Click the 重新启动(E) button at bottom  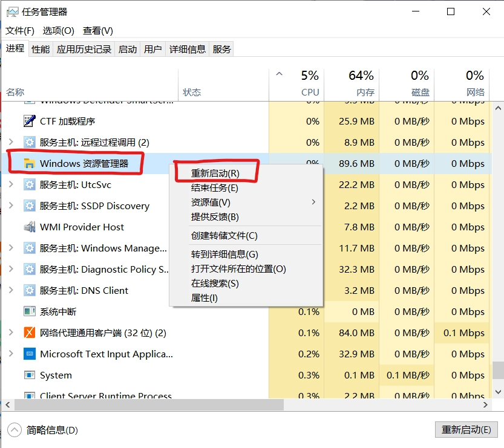pyautogui.click(x=466, y=430)
